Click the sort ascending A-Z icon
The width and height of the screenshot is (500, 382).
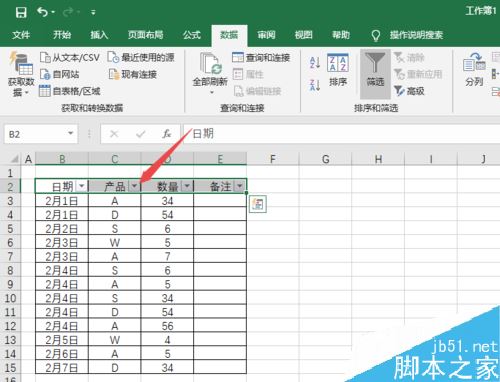coord(315,62)
